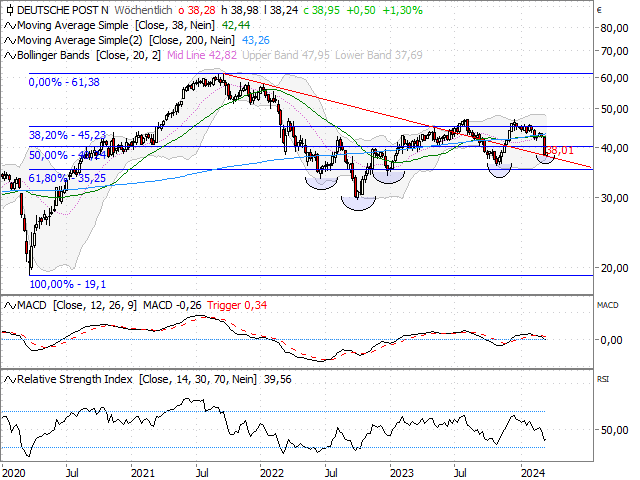
Task: Click the 60,00 price axis label
Action: 614,78
